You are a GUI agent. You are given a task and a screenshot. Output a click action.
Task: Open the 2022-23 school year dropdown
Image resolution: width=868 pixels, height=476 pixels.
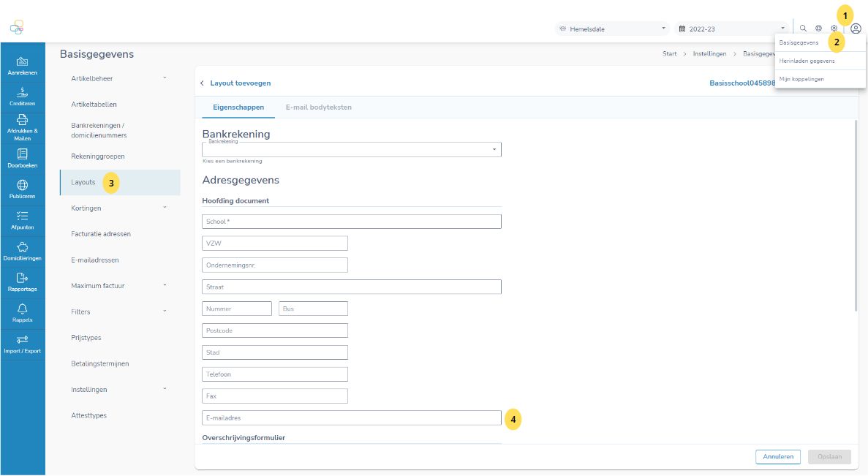point(731,29)
